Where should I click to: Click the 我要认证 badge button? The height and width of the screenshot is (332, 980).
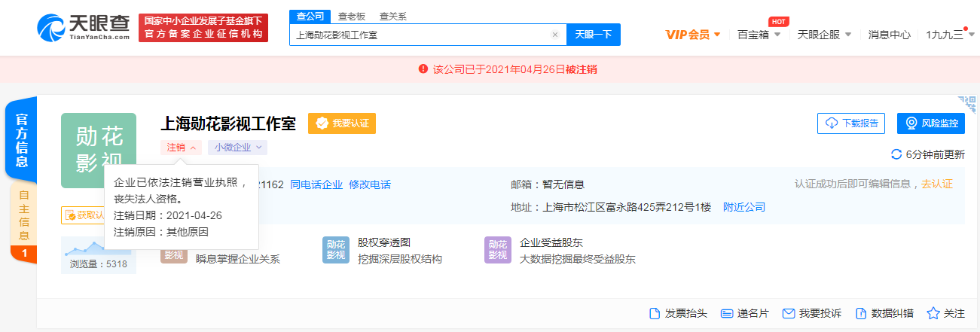[342, 123]
